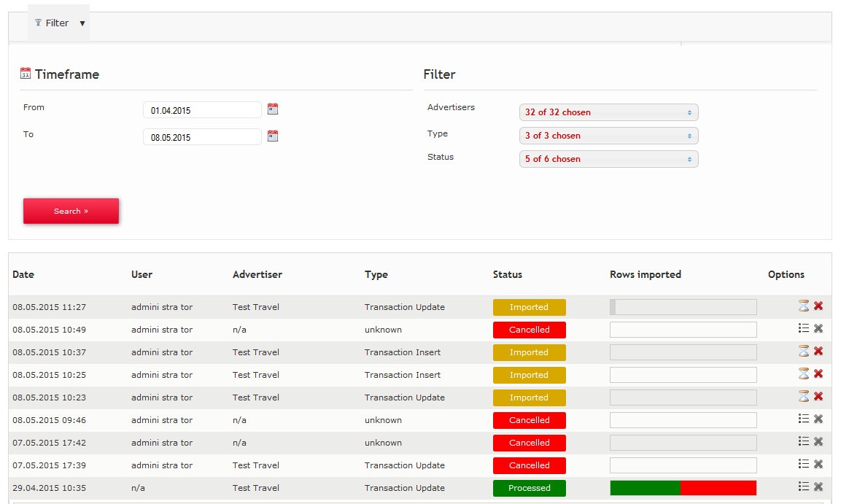Open the list icon in the 29.04.2015 row
The width and height of the screenshot is (841, 504).
coord(804,486)
